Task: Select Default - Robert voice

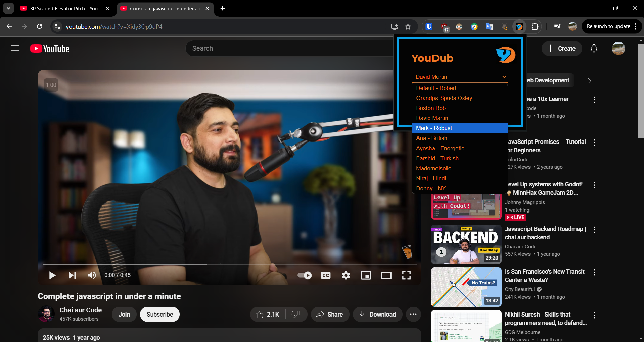Action: point(460,88)
